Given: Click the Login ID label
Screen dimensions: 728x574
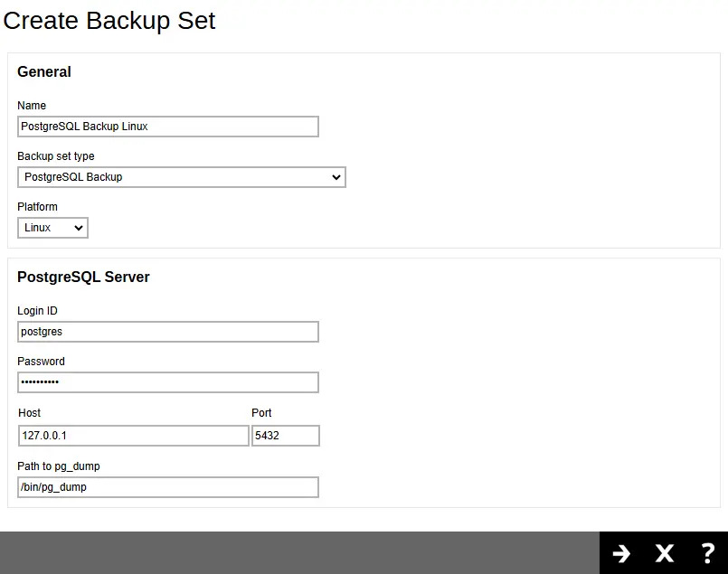Looking at the screenshot, I should pyautogui.click(x=38, y=311).
